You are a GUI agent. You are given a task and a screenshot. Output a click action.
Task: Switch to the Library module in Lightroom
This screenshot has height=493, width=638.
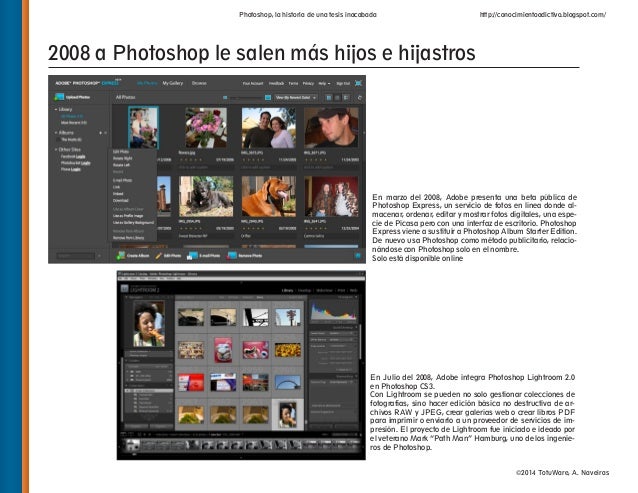point(287,290)
